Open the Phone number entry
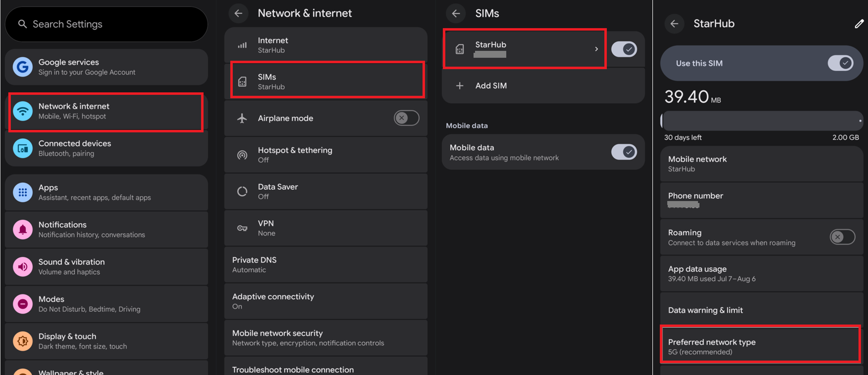The width and height of the screenshot is (868, 375). (x=762, y=200)
